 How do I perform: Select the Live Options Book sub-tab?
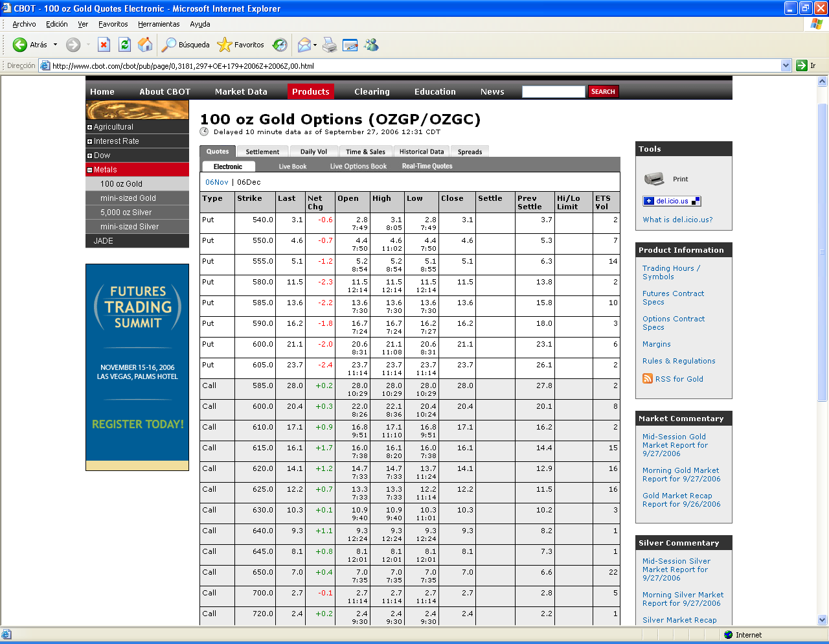coord(358,167)
